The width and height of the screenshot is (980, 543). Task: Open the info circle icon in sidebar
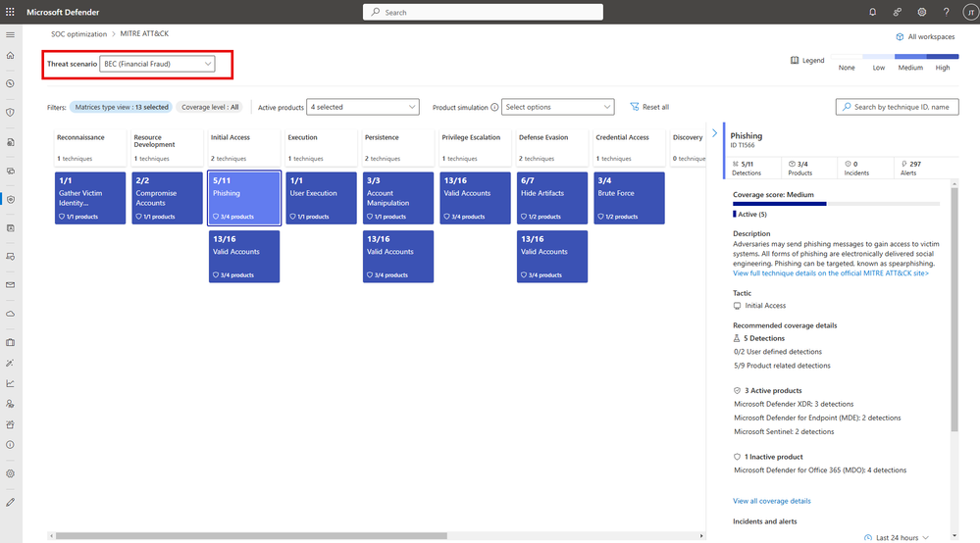(x=10, y=445)
